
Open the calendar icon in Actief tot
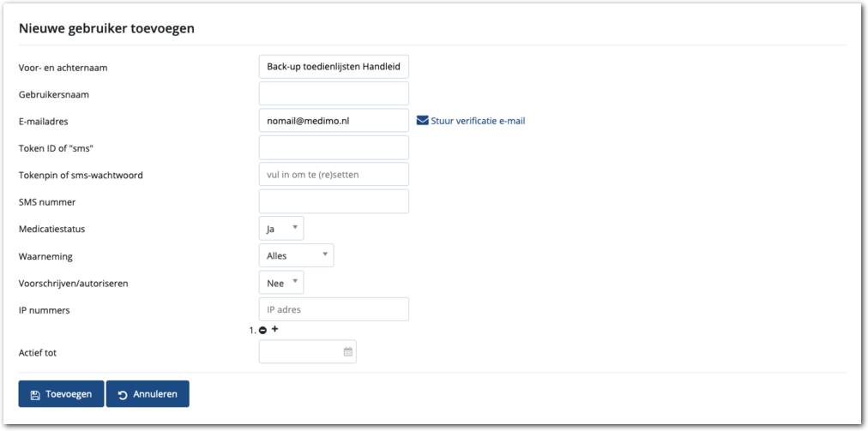(347, 351)
